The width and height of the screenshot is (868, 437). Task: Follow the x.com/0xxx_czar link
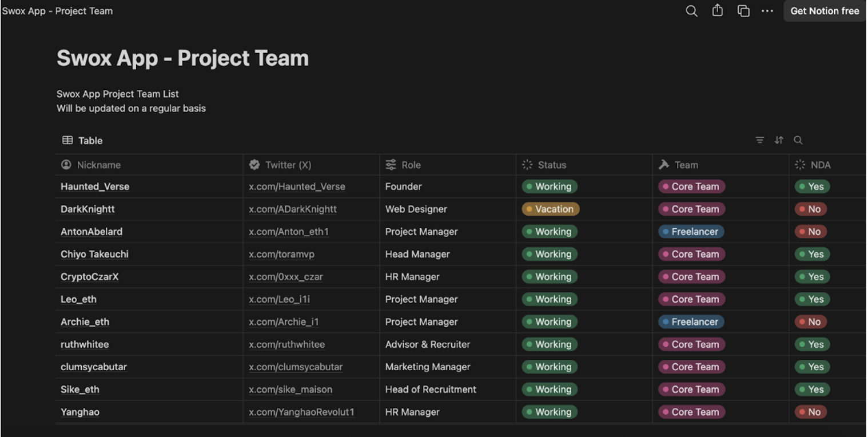point(286,277)
